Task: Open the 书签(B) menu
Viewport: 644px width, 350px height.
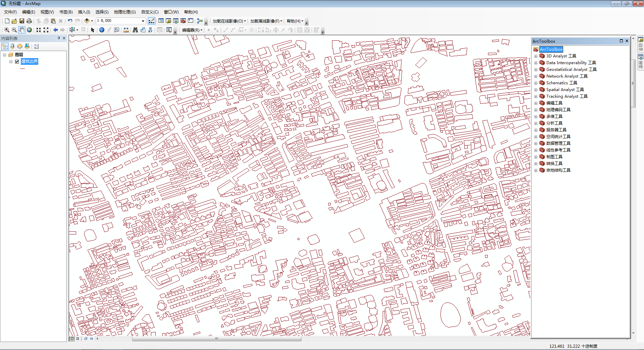Action: 66,12
